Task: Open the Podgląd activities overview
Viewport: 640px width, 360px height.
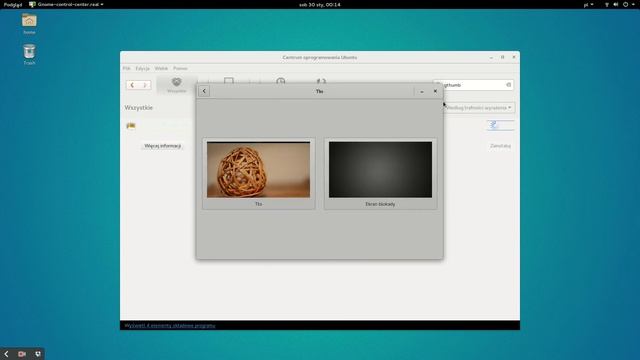Action: tap(13, 4)
